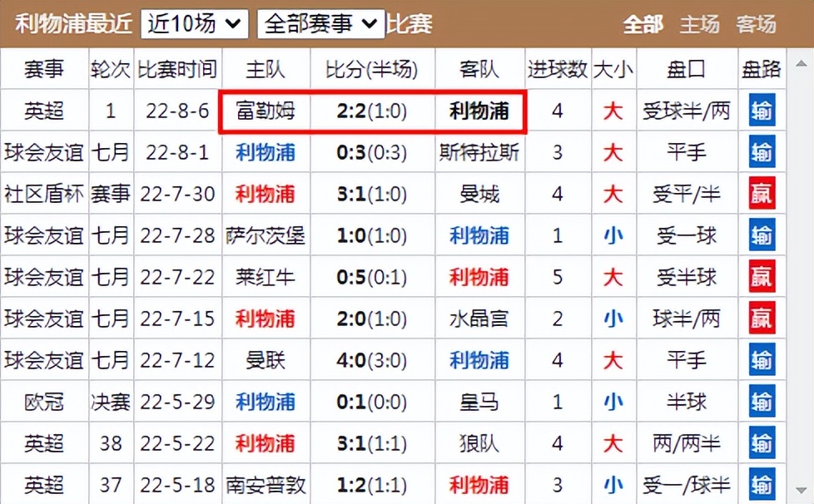Click the 输 badge on the 欧冠 决赛 row
This screenshot has width=814, height=504.
(762, 402)
